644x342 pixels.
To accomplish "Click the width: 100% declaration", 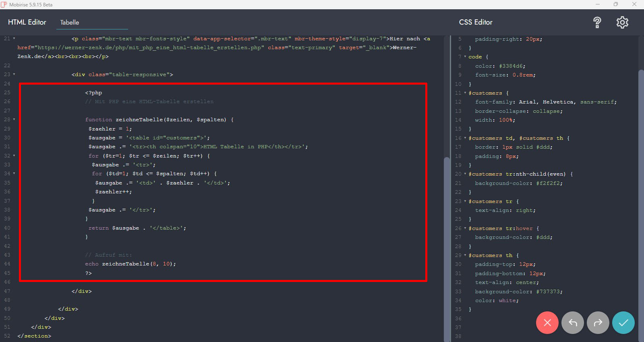I will pos(495,120).
